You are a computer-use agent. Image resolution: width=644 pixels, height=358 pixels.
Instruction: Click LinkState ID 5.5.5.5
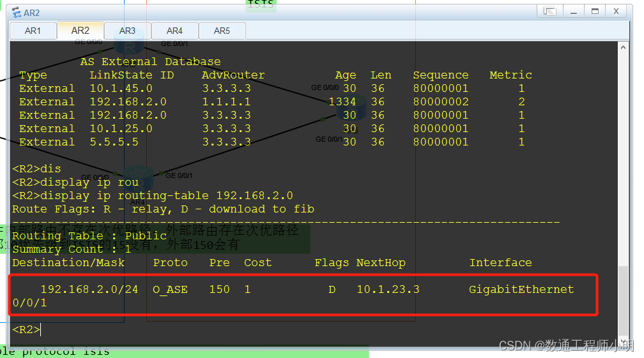point(114,142)
